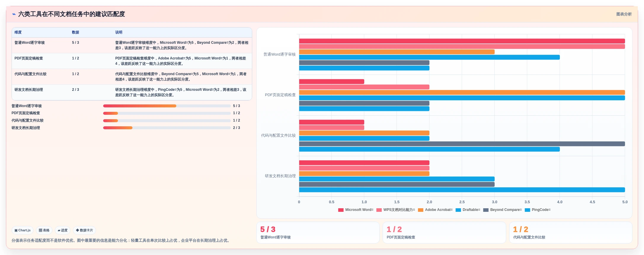Open the 5 / 3 普通Word逐字审核 data card
644x255 pixels.
(318, 233)
